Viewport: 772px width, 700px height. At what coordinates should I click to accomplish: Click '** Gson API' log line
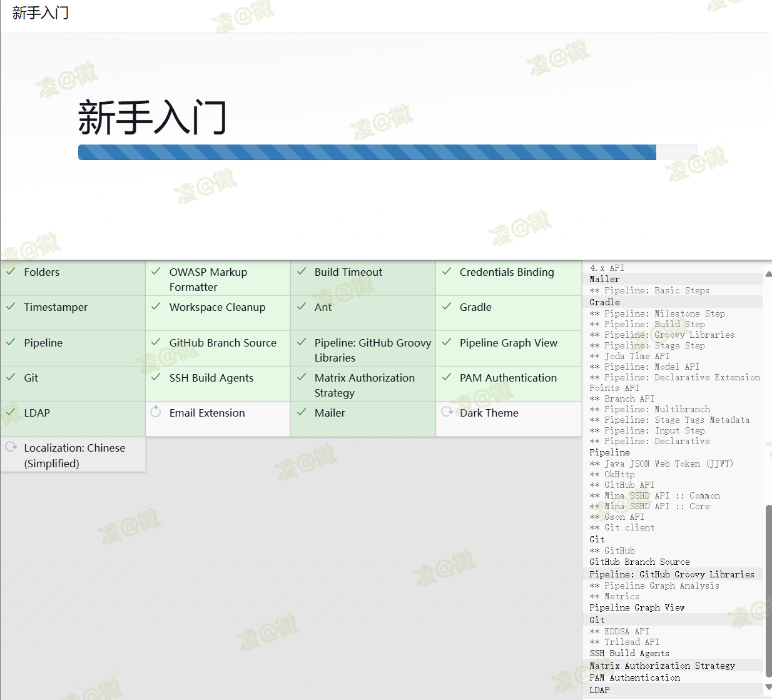[x=617, y=517]
